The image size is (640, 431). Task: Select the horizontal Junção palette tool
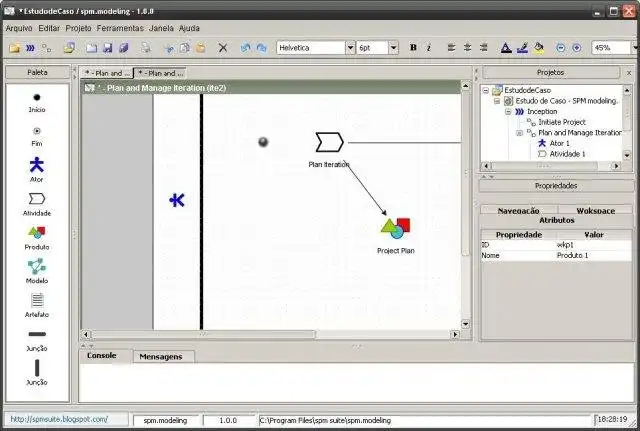click(37, 340)
